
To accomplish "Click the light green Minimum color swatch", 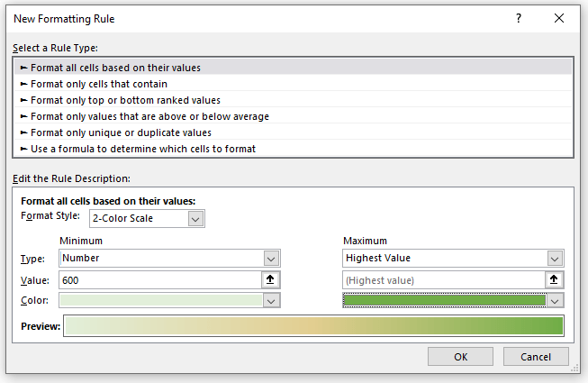I will (160, 301).
